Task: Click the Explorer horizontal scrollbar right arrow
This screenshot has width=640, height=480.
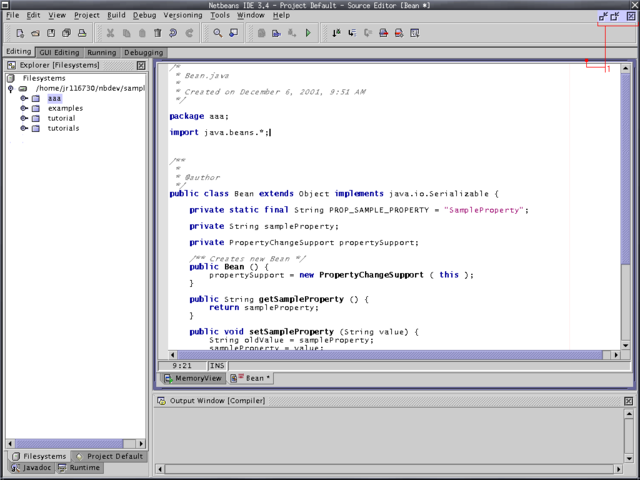Action: coord(141,444)
